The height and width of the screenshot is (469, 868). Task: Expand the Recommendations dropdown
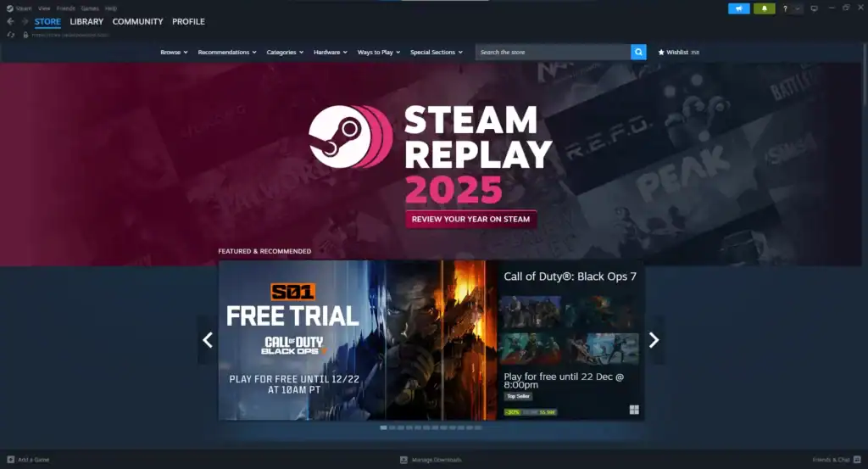[227, 52]
